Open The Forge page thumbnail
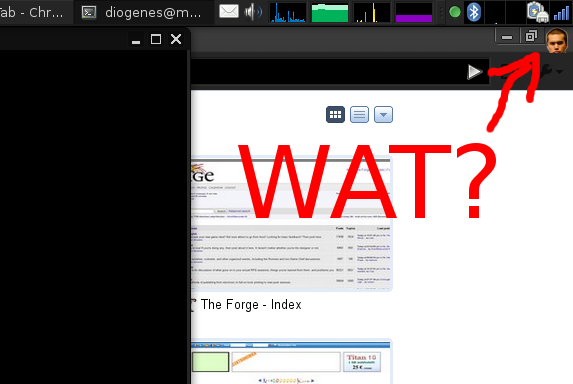 [291, 224]
